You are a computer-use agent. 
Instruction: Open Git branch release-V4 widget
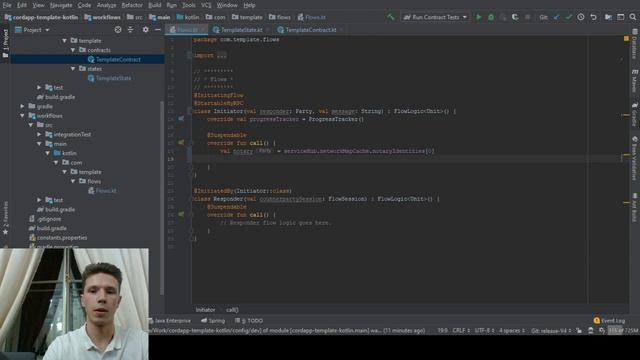[551, 331]
